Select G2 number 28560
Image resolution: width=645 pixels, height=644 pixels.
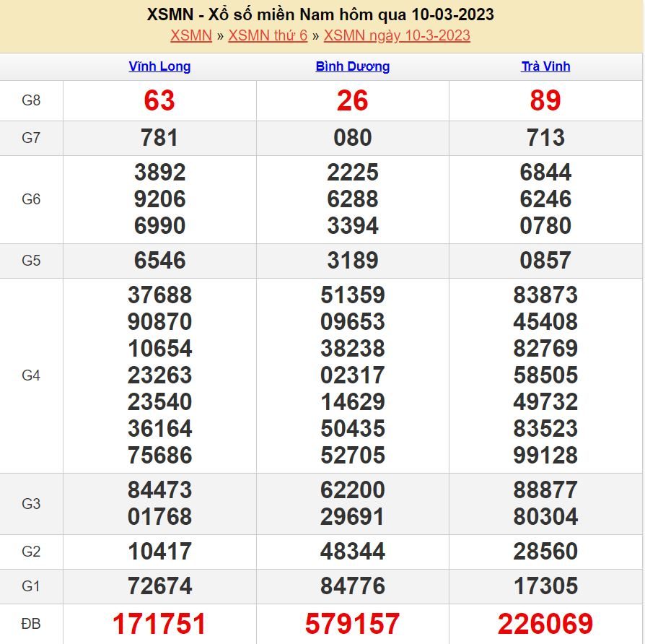545,552
